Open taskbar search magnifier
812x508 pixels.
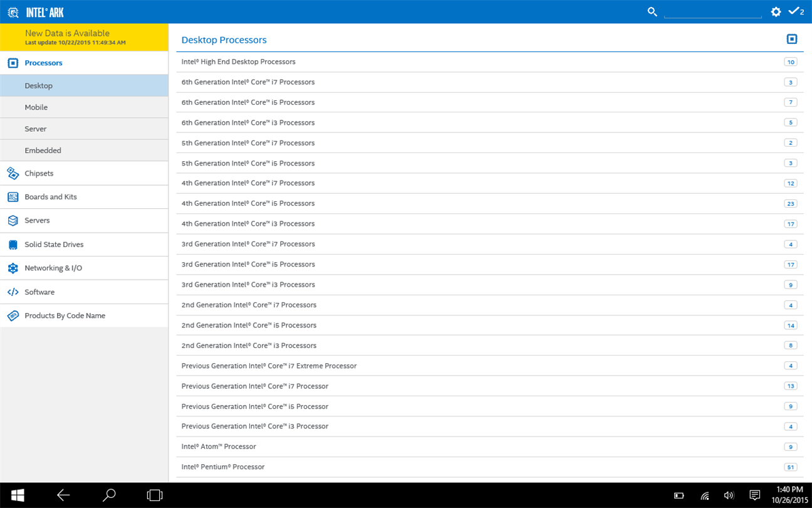pos(109,495)
